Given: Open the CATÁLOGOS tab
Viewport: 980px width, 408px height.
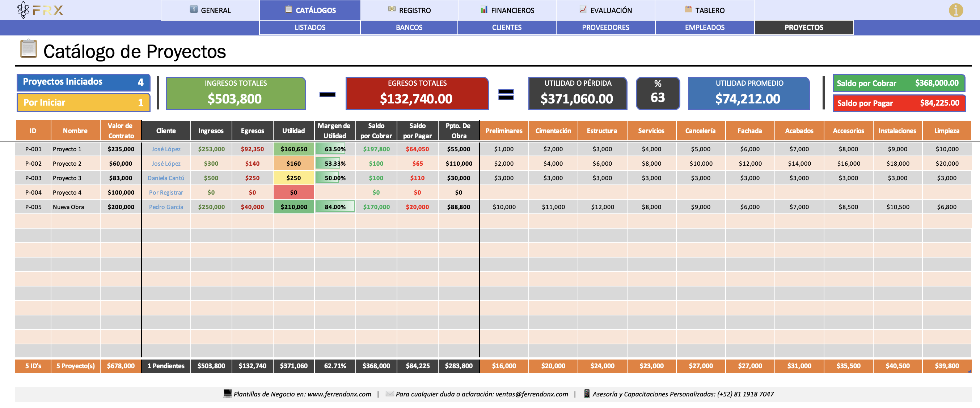Looking at the screenshot, I should [x=310, y=10].
